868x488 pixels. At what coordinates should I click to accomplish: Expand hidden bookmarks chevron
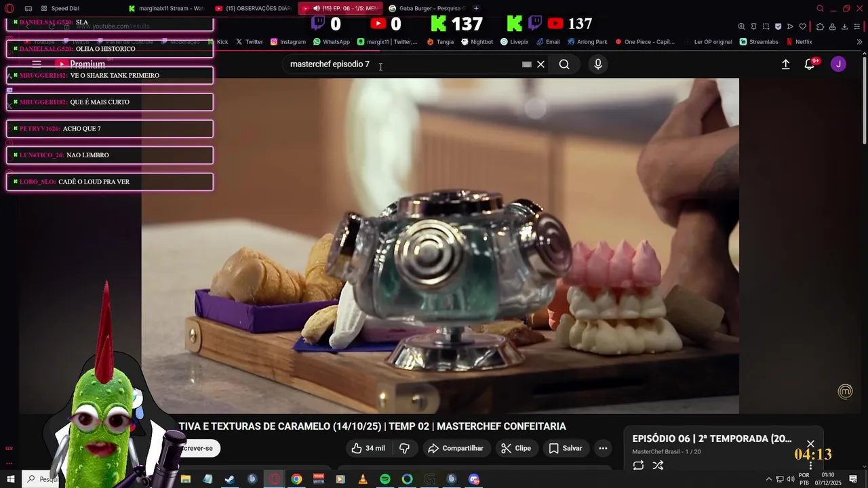[859, 42]
